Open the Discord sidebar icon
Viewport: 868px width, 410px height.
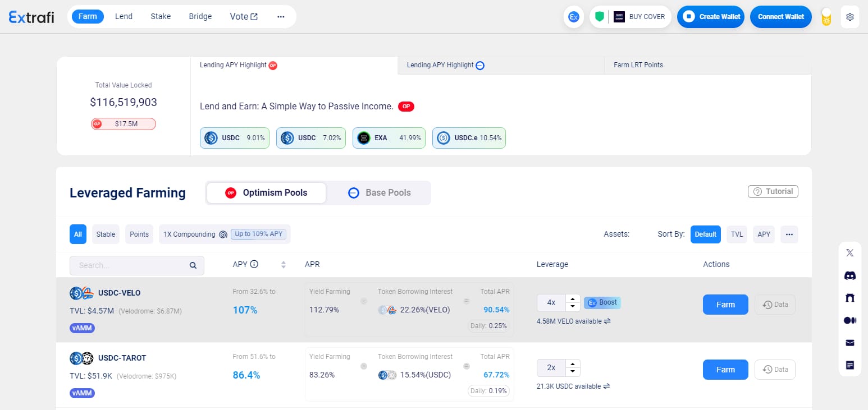[849, 275]
